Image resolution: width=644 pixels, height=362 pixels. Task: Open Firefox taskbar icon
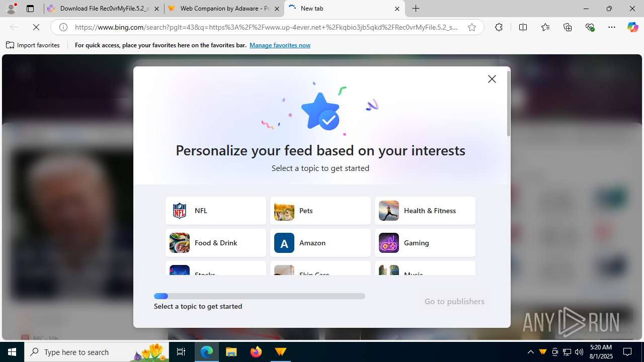(x=256, y=352)
